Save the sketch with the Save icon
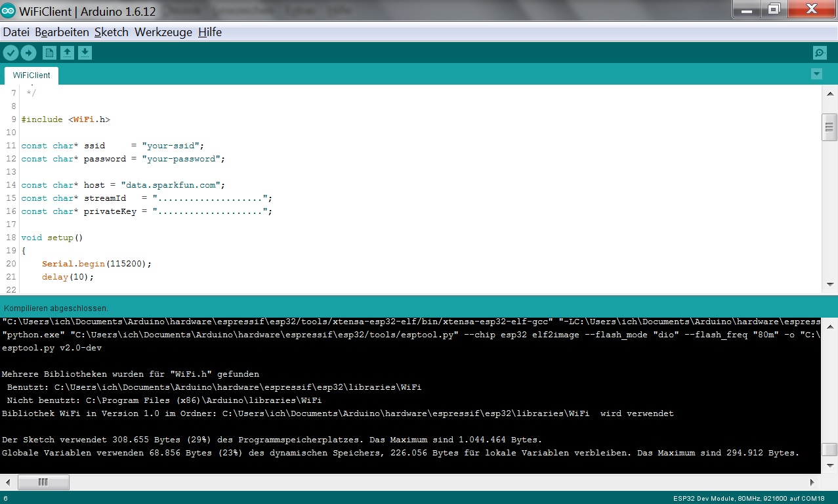 pos(85,53)
